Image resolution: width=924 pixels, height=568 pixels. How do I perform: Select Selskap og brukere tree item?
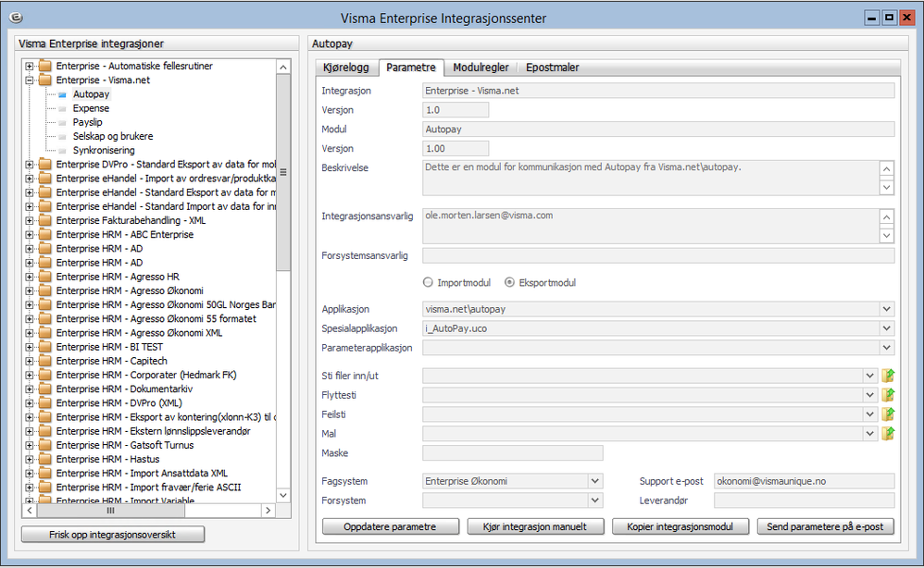coord(113,137)
